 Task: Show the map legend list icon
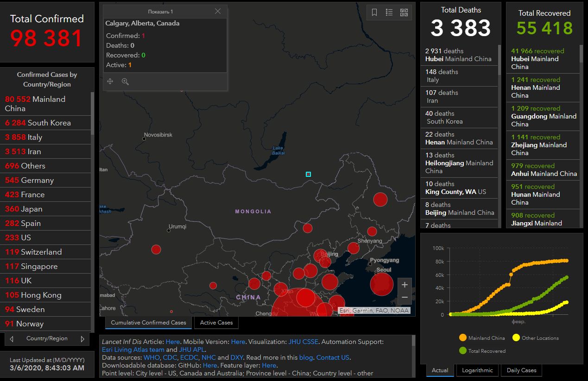pyautogui.click(x=389, y=12)
